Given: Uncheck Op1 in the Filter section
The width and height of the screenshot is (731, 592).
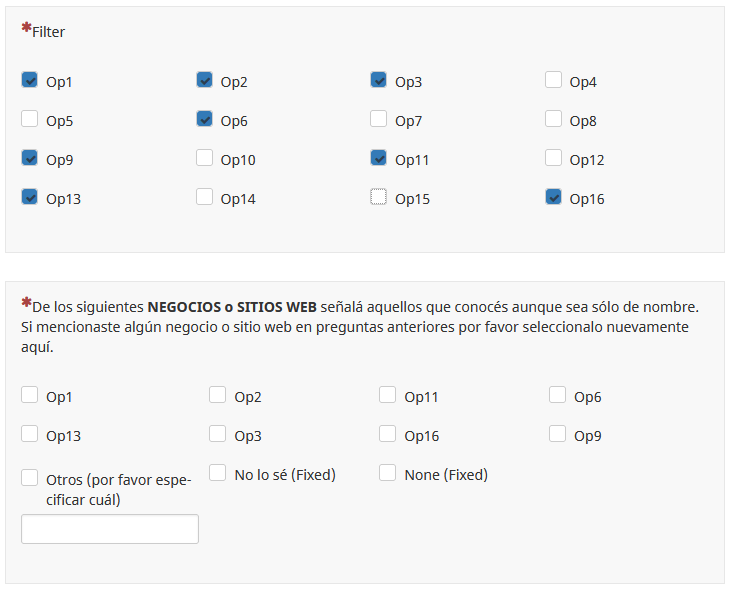Looking at the screenshot, I should [x=30, y=80].
